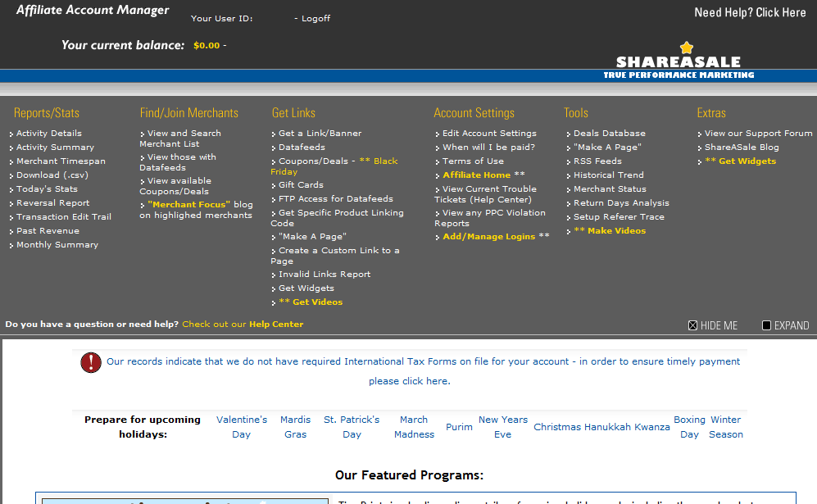Click Get Widgets under Get Links
817x504 pixels.
(x=306, y=288)
